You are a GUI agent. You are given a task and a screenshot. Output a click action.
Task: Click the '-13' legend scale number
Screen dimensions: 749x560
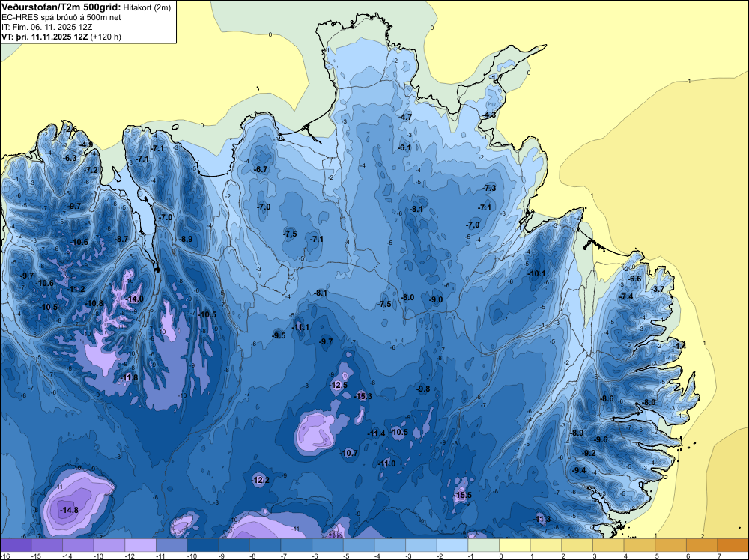click(98, 556)
